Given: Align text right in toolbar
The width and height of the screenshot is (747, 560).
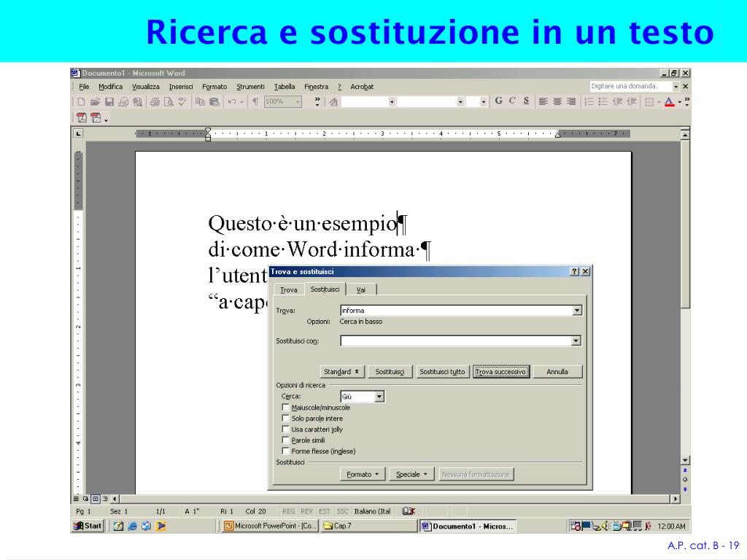Looking at the screenshot, I should (x=571, y=101).
